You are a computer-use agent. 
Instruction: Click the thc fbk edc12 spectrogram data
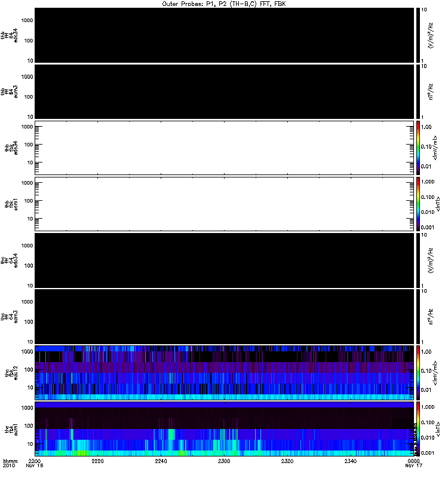(225, 373)
